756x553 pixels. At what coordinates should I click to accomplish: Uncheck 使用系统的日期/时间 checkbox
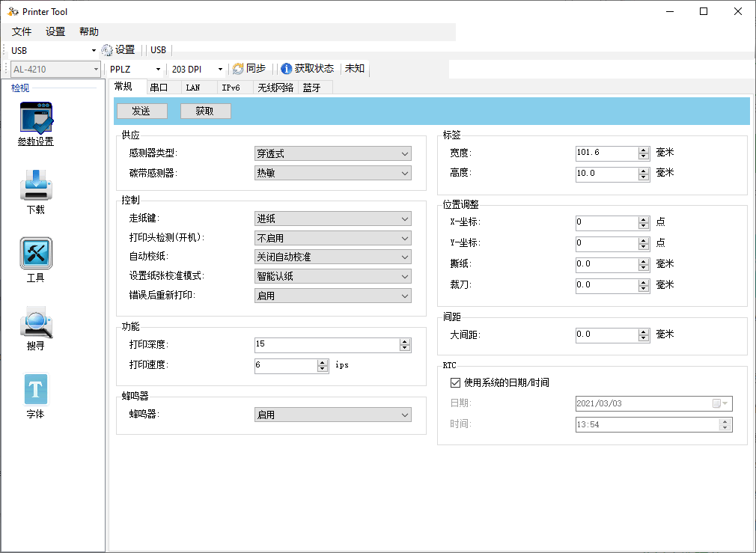pos(455,383)
